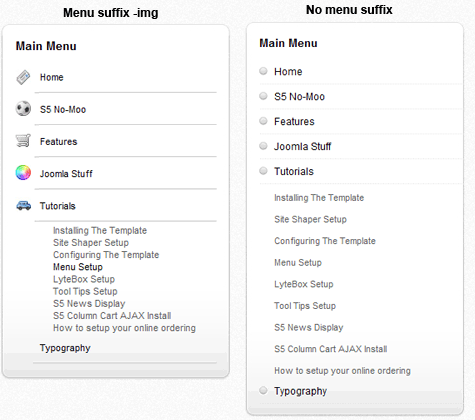Screen dimensions: 475x420
Task: Click the shopping cart icon beside Features
Action: pyautogui.click(x=23, y=141)
